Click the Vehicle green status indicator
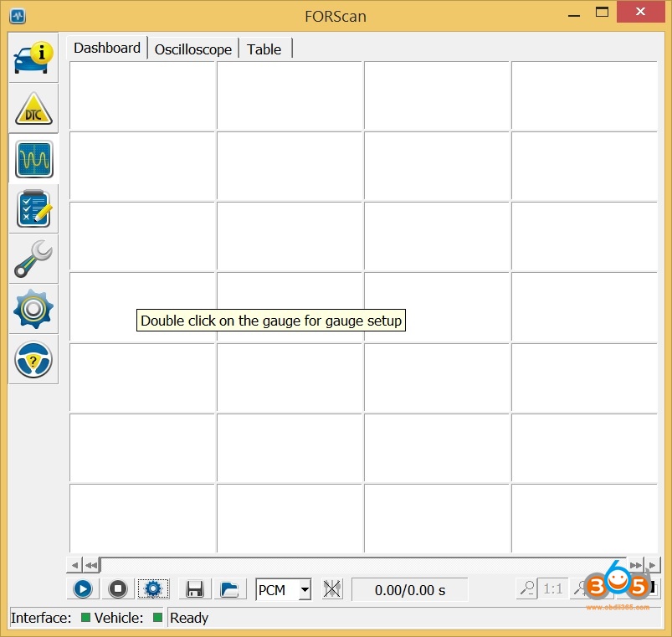672x637 pixels. [157, 617]
